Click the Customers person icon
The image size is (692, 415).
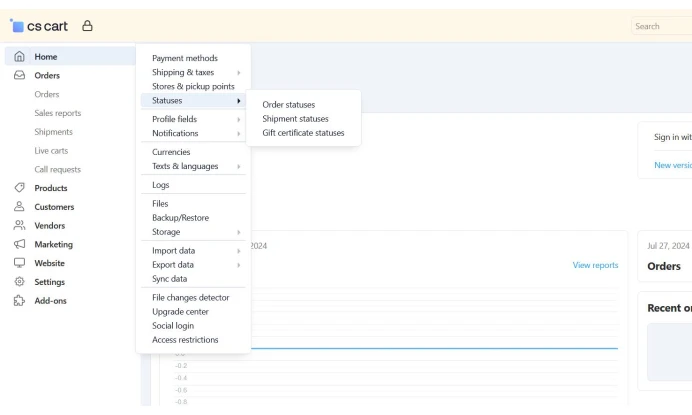[x=19, y=207]
